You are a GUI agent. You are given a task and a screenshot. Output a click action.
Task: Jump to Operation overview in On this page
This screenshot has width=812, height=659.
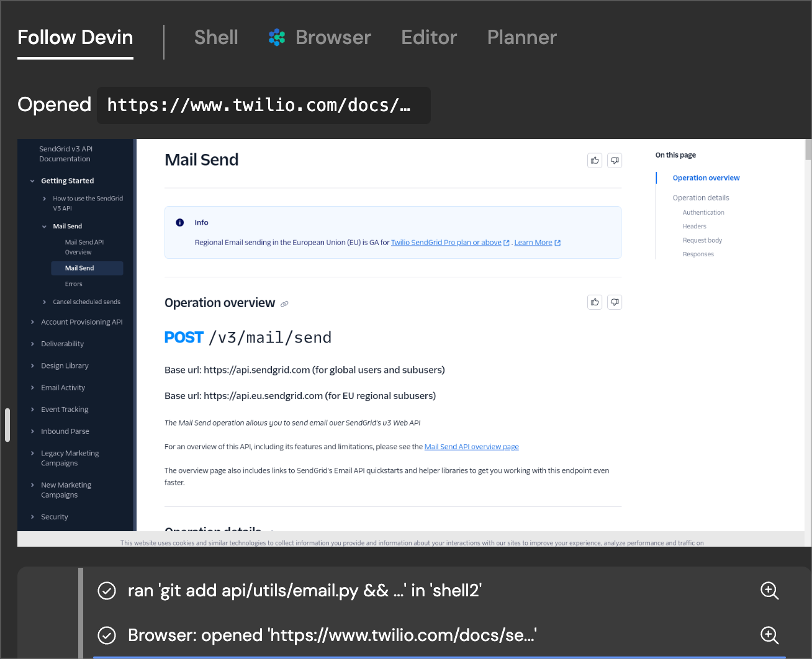706,178
